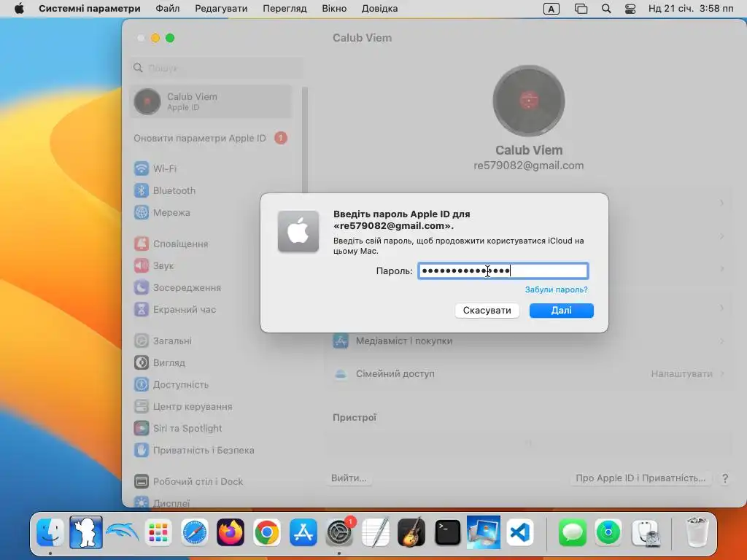This screenshot has width=747, height=560.
Task: Select the Доступність icon in the sidebar
Action: point(141,385)
